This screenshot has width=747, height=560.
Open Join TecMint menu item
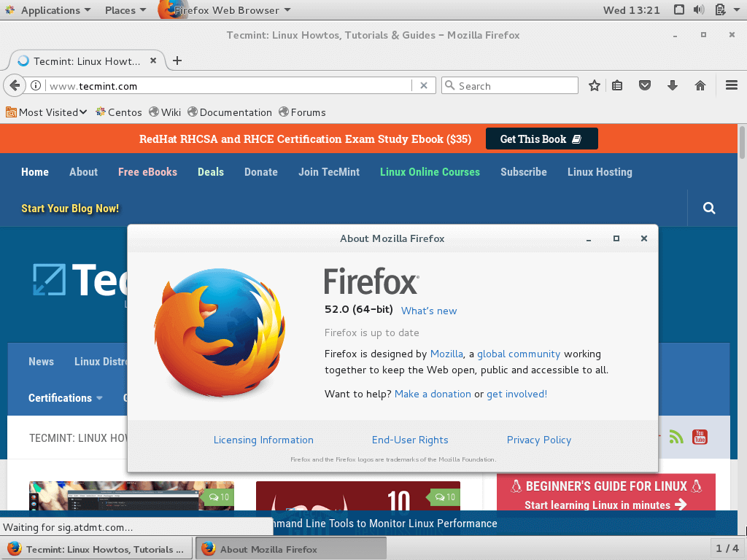tap(329, 172)
